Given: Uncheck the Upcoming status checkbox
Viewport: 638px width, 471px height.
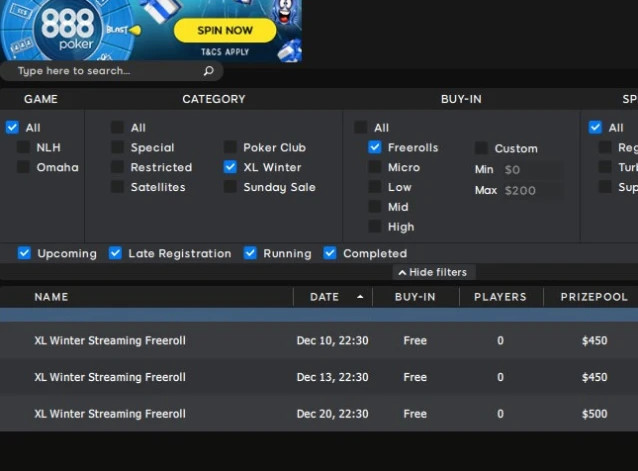Looking at the screenshot, I should click(24, 253).
